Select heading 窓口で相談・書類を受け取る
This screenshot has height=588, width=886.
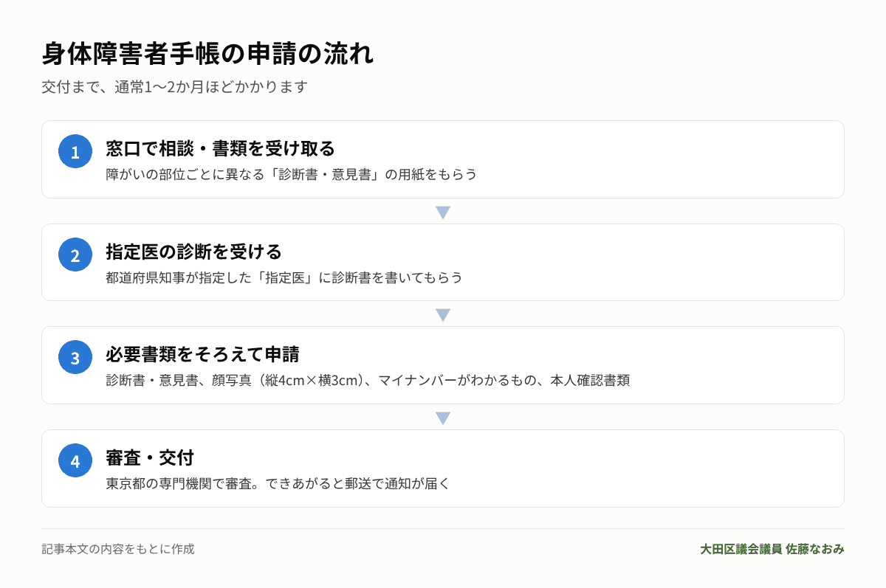[x=220, y=149]
